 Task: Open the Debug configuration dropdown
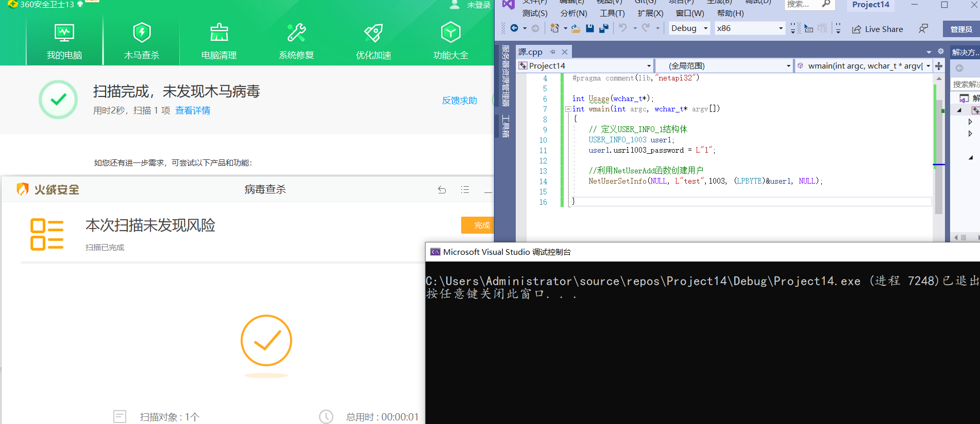[689, 28]
